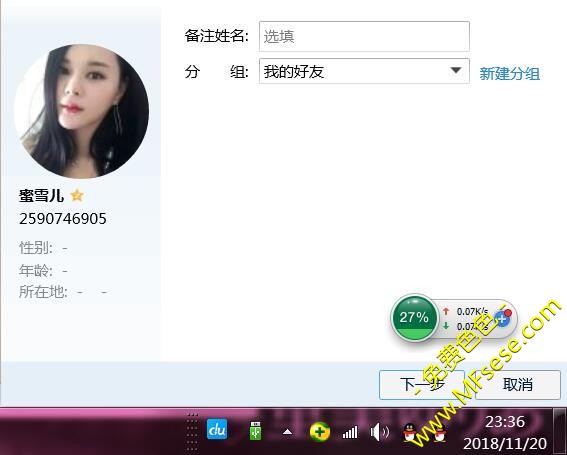The width and height of the screenshot is (567, 455).
Task: Click the blue plus accelerate icon
Action: point(503,318)
